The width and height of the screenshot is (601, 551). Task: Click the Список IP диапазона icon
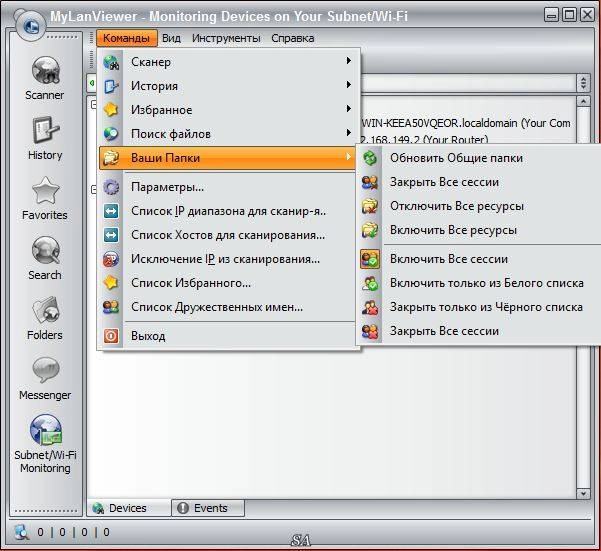[x=111, y=211]
